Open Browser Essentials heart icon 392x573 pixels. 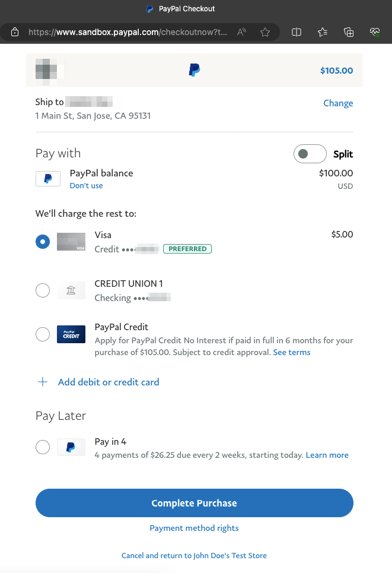pos(374,32)
